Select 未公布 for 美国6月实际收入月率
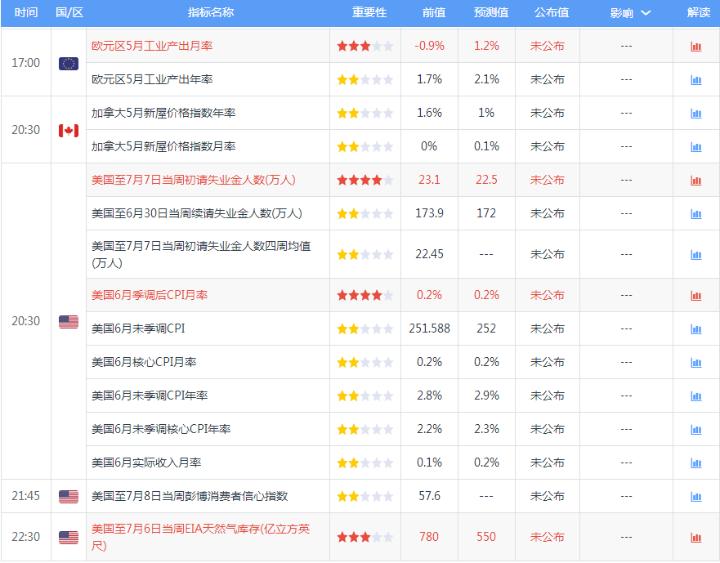Screen dimensions: 720x563 point(547,463)
